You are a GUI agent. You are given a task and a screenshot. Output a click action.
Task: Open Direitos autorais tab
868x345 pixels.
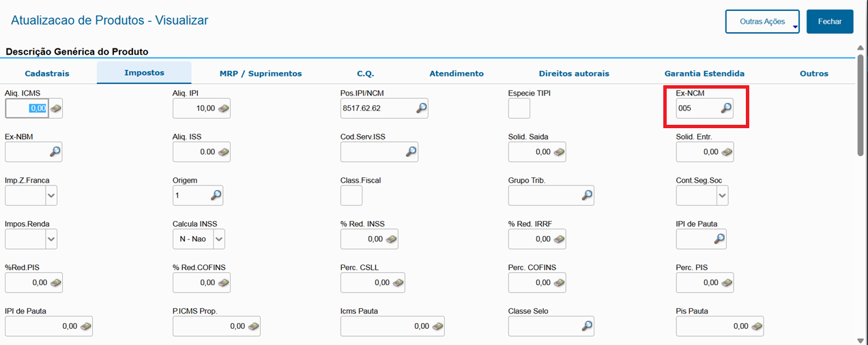[x=574, y=74]
